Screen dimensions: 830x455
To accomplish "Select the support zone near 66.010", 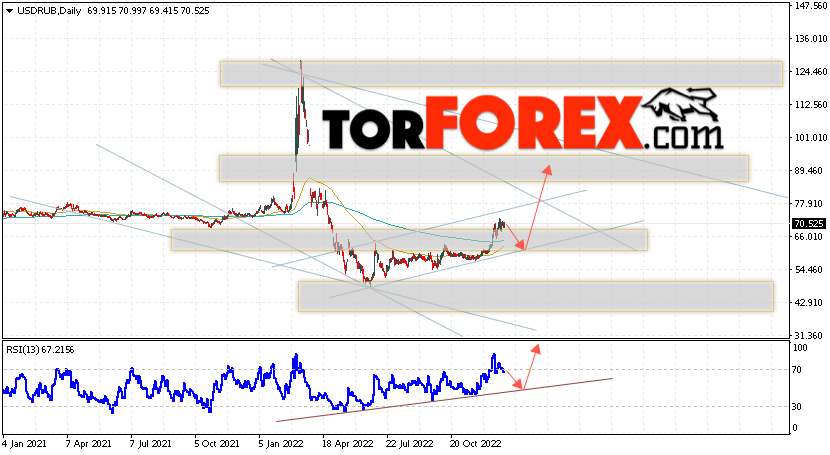I will [x=409, y=240].
